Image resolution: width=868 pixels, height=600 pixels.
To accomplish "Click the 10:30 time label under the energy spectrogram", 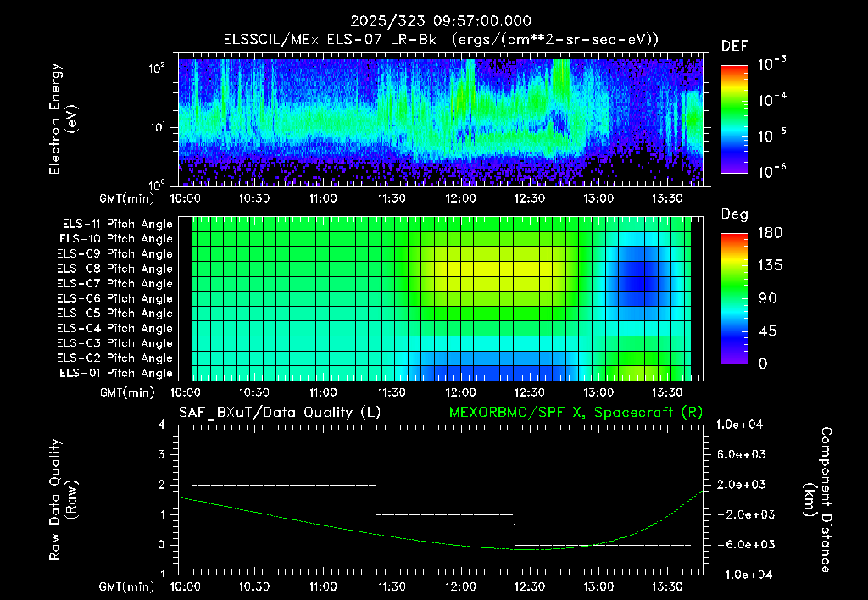I will point(254,198).
